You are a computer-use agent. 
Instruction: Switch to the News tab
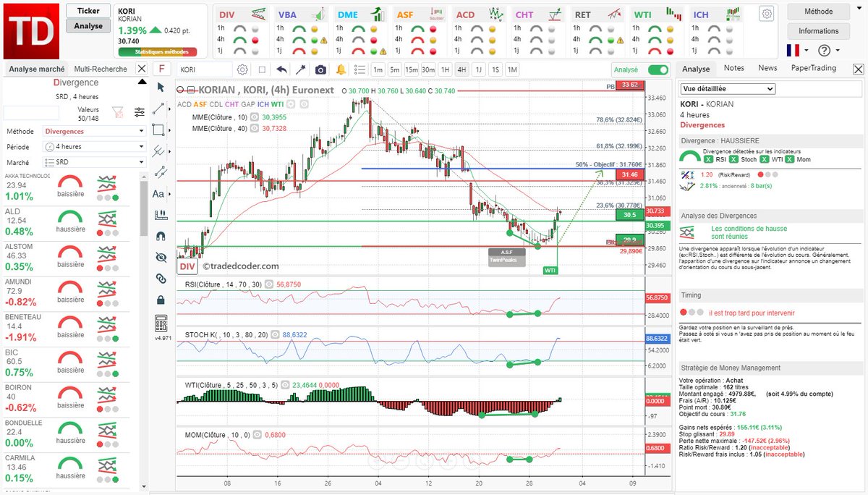point(767,68)
